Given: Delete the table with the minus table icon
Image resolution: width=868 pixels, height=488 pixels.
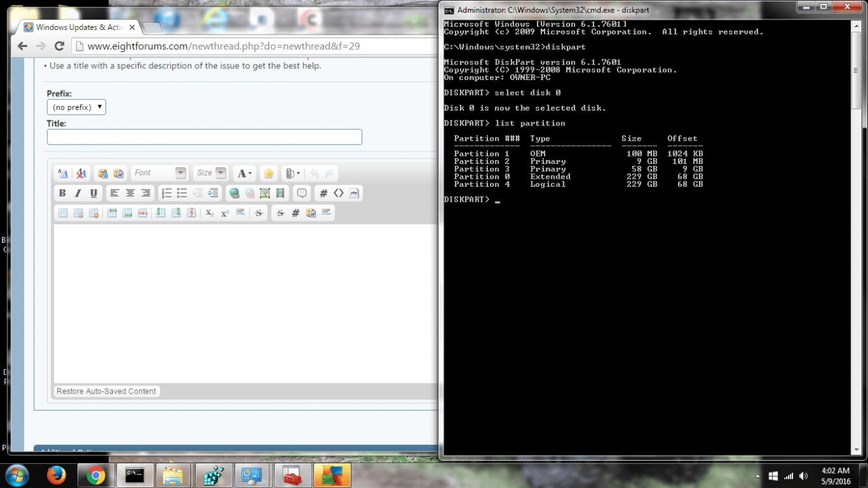Looking at the screenshot, I should point(94,213).
